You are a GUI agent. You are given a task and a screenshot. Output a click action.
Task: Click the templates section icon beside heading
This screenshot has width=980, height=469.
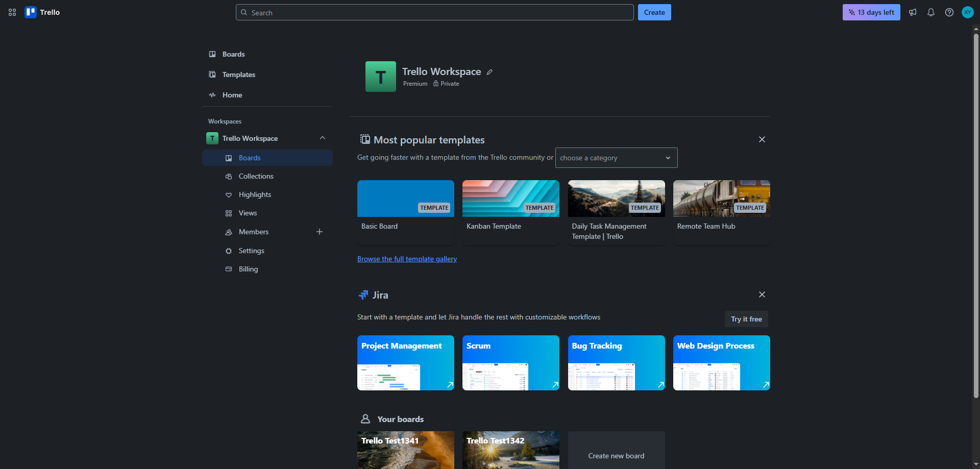[x=365, y=139]
